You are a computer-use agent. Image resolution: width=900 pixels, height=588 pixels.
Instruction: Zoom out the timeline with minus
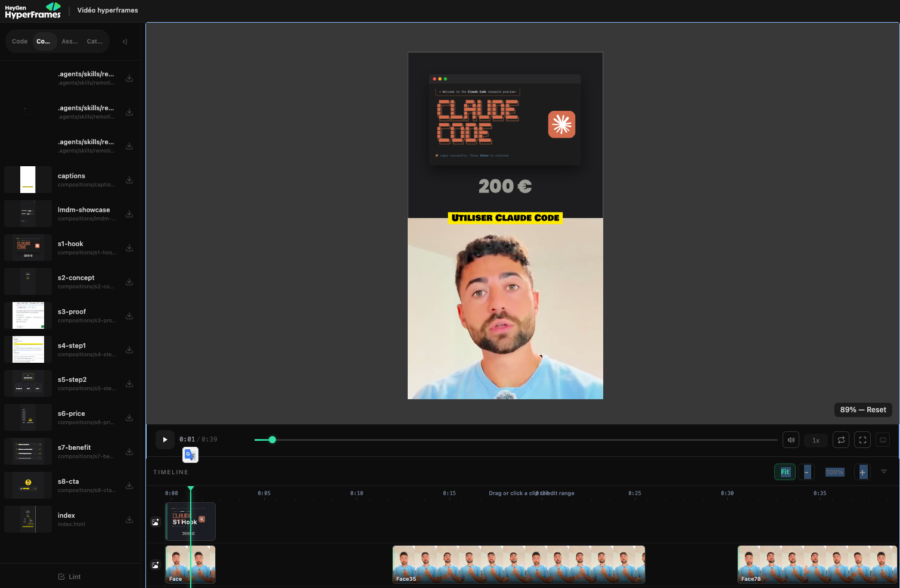tap(807, 472)
